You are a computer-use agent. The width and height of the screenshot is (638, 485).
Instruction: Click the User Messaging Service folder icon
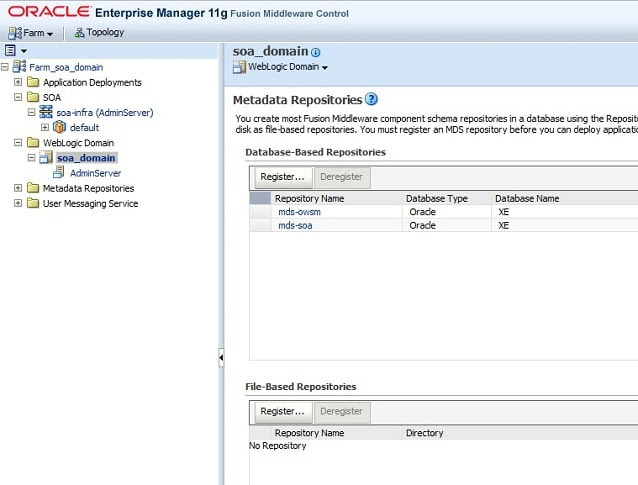coord(33,203)
